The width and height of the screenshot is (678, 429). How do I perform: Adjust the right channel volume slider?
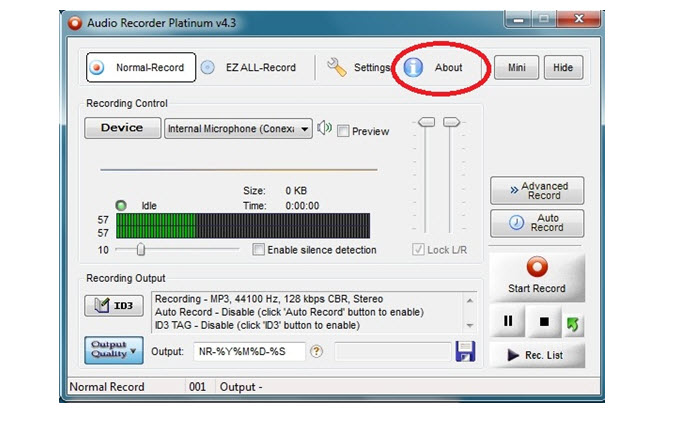tap(451, 122)
